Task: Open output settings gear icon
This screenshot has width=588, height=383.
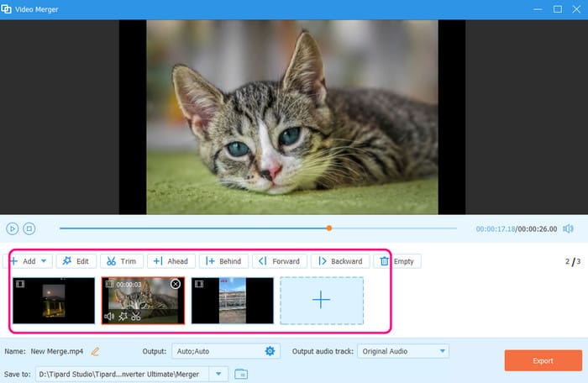Action: [270, 351]
